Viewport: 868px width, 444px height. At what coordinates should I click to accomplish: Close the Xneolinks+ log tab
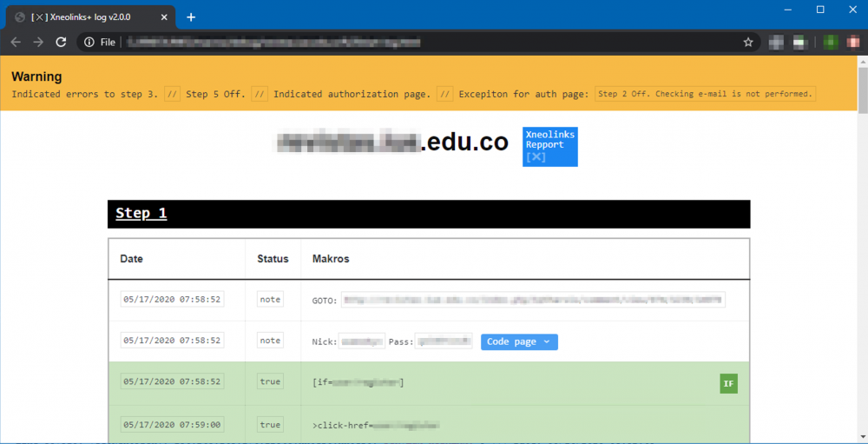(x=164, y=17)
